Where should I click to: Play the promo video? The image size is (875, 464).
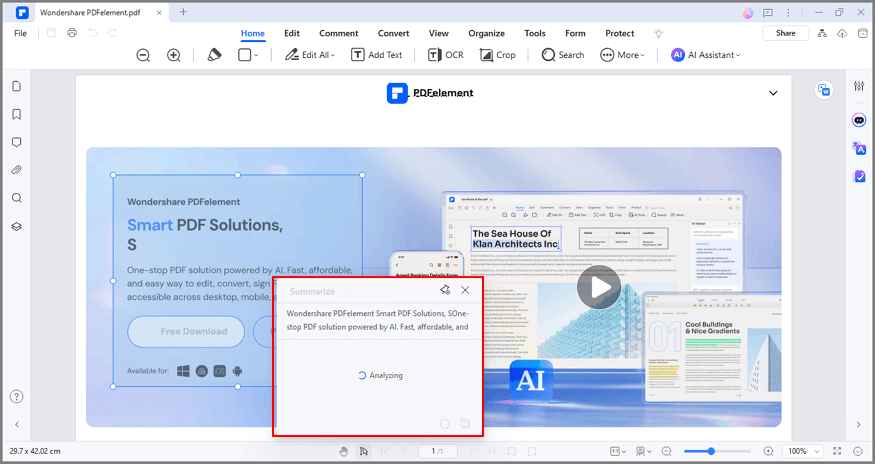pos(599,288)
